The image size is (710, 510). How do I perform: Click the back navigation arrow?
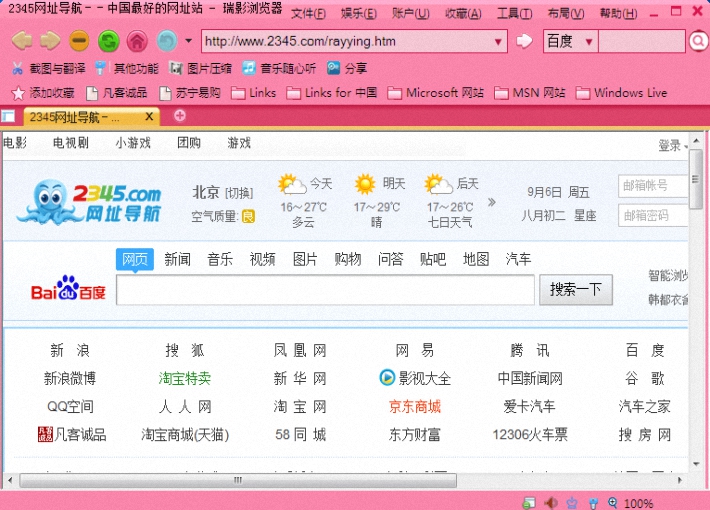(22, 41)
